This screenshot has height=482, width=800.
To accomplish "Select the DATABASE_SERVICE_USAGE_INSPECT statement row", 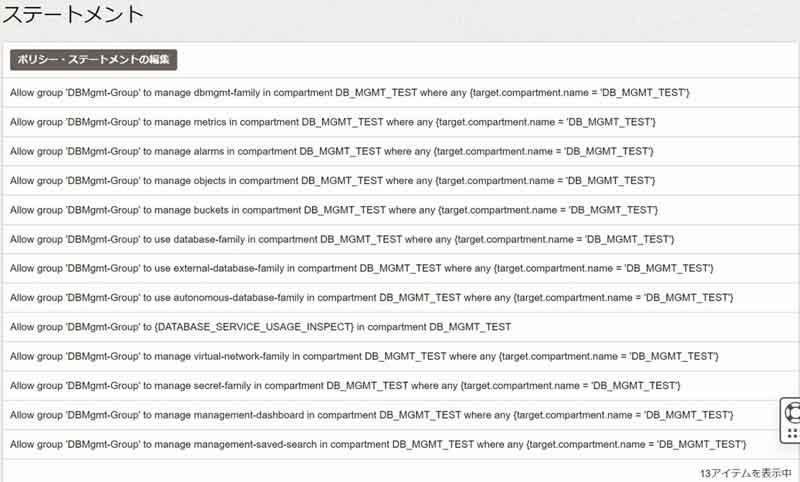I will pos(400,327).
